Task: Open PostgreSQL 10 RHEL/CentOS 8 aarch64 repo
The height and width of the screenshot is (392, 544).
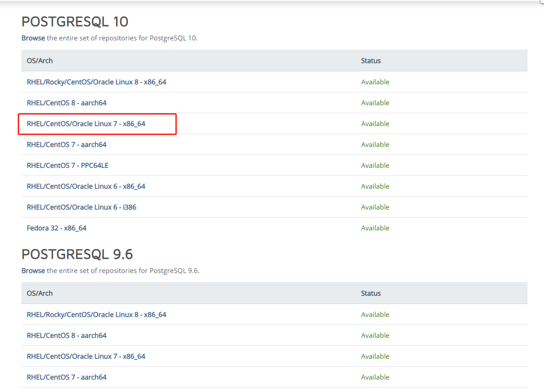Action: click(x=67, y=103)
